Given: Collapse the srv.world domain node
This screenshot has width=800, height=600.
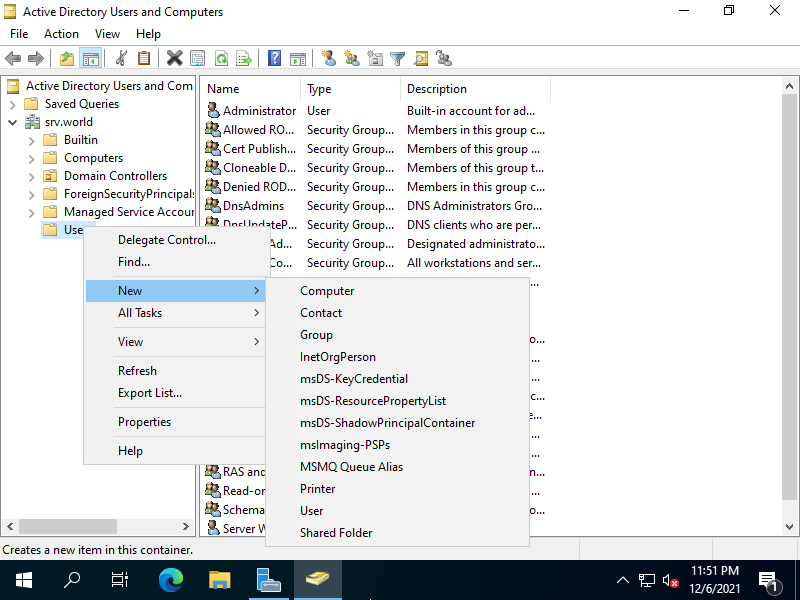Looking at the screenshot, I should pyautogui.click(x=12, y=122).
